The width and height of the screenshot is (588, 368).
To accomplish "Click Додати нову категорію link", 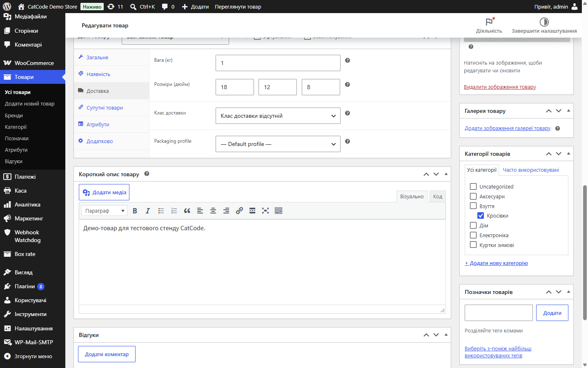I will [496, 263].
